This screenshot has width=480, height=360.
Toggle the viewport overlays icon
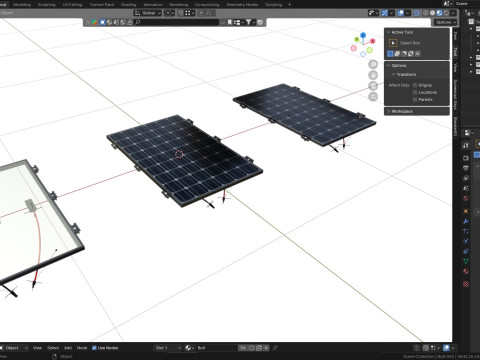tap(401, 13)
